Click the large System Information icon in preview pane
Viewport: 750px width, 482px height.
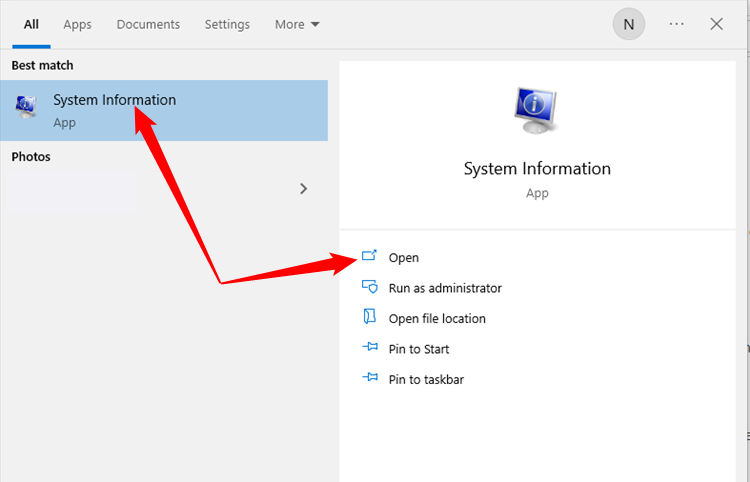(x=537, y=111)
